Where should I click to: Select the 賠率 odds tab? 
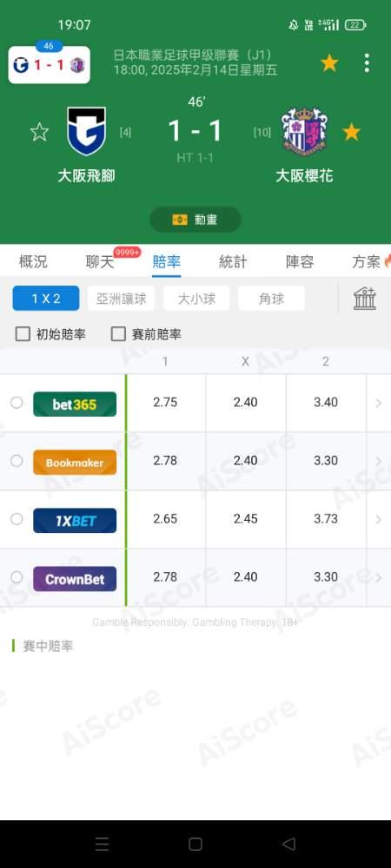(166, 262)
